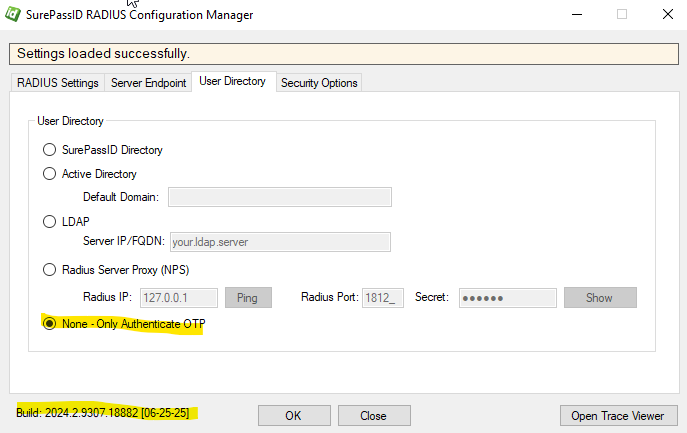Click the 'Radius IP:' label

(x=107, y=297)
